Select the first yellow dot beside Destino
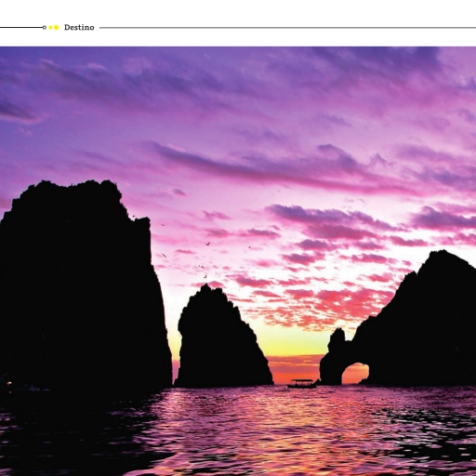 [50, 28]
